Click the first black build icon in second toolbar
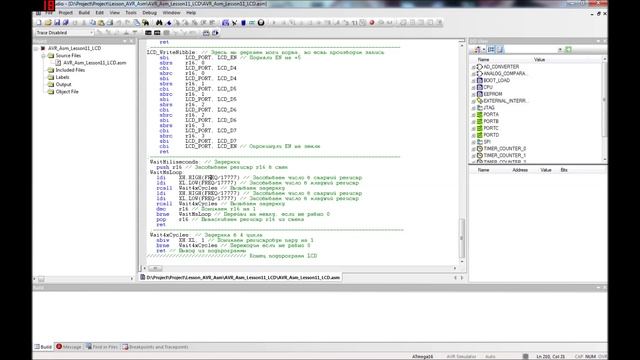640x360 pixels. coord(148,33)
